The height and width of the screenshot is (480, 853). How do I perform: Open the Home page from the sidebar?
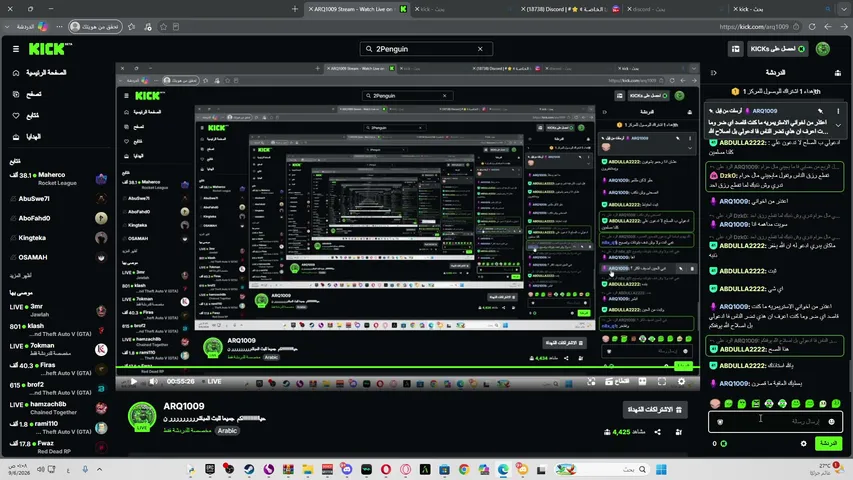(39, 72)
